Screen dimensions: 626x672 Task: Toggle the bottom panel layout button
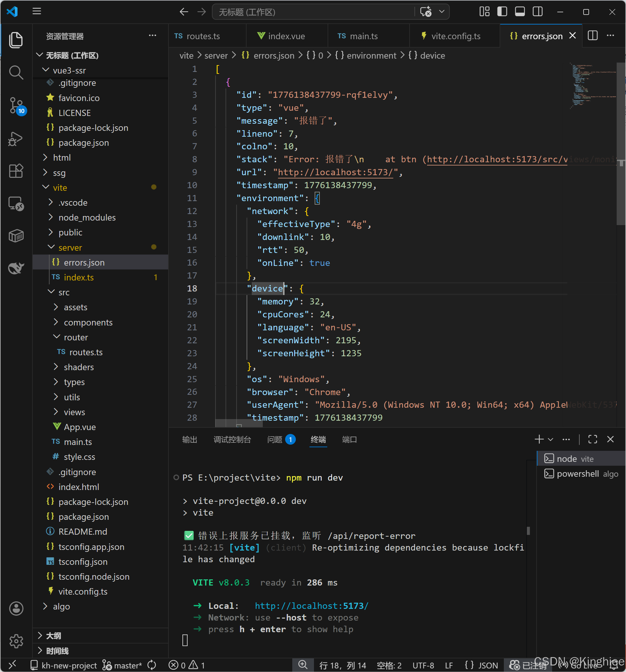click(520, 12)
